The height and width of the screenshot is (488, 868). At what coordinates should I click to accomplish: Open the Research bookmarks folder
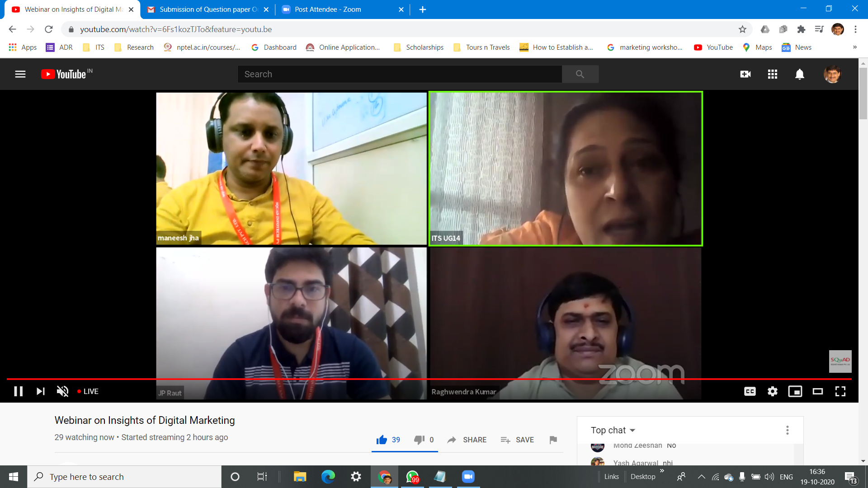tap(134, 47)
